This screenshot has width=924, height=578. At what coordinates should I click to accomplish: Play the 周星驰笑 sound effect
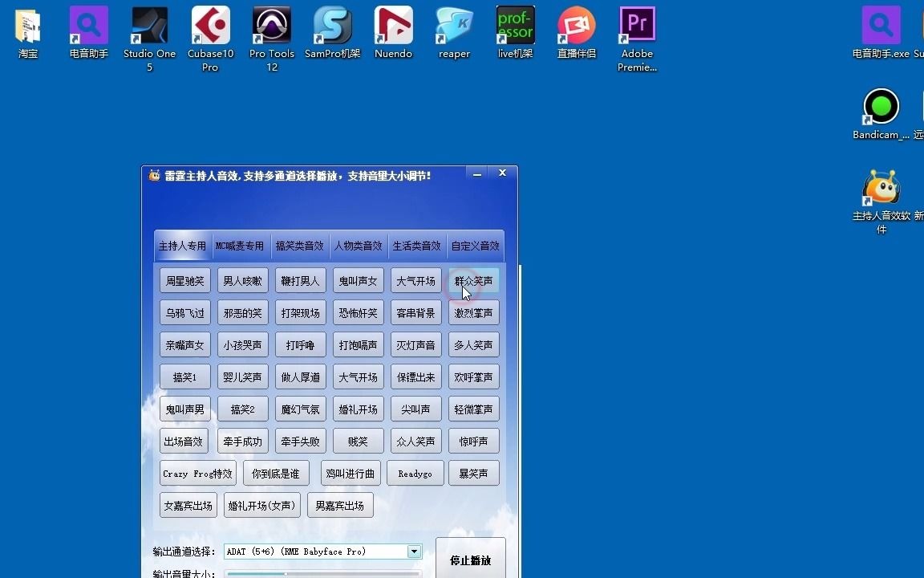point(184,280)
